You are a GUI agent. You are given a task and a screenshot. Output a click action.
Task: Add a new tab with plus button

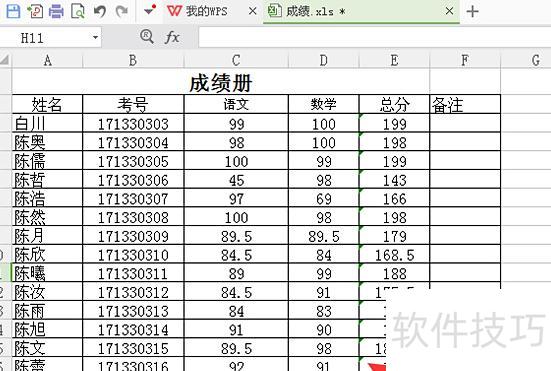[x=473, y=12]
